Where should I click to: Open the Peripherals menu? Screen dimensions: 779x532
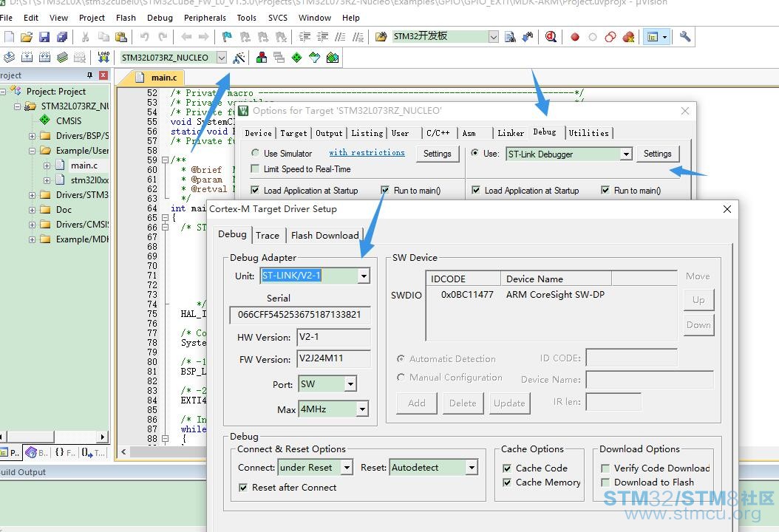pyautogui.click(x=205, y=18)
